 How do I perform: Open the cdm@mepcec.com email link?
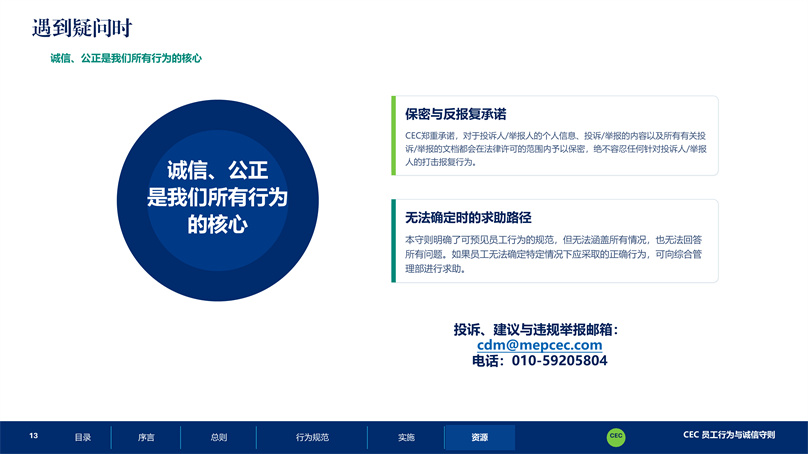coord(540,345)
